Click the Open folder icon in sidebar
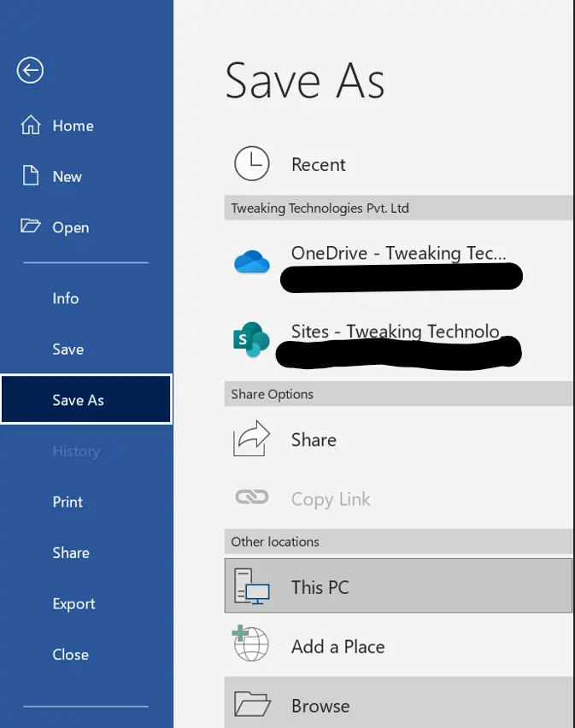Viewport: 575px width, 728px height. (31, 226)
